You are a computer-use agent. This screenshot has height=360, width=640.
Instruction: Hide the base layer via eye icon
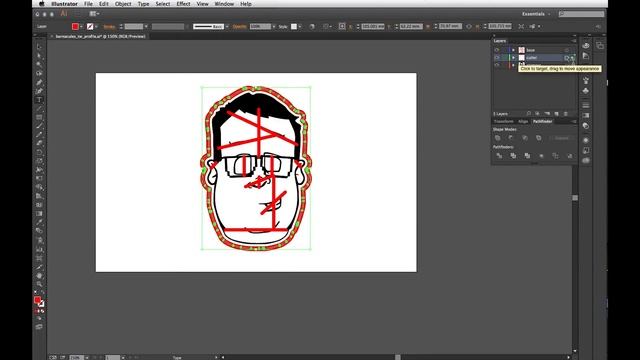[x=497, y=50]
